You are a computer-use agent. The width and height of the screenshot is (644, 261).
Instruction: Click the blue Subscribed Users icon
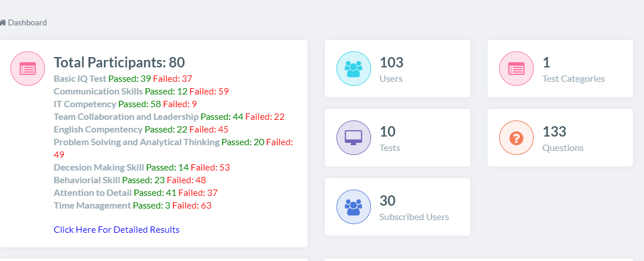[353, 207]
